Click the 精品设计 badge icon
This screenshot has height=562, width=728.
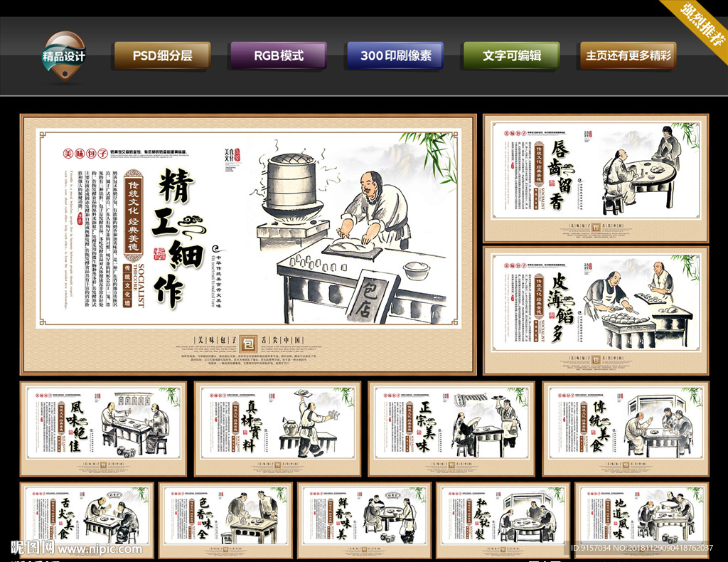coord(64,56)
